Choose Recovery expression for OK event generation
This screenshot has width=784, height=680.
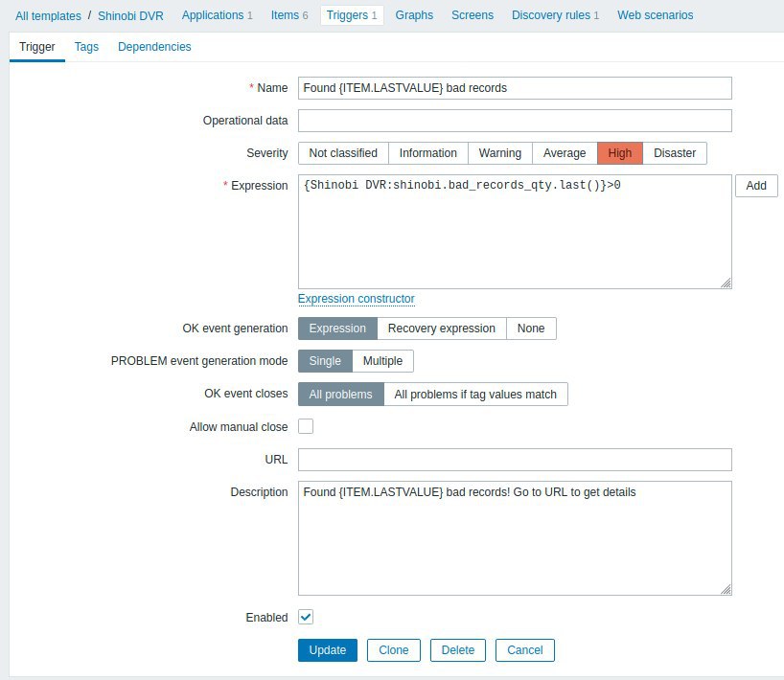[x=442, y=329]
